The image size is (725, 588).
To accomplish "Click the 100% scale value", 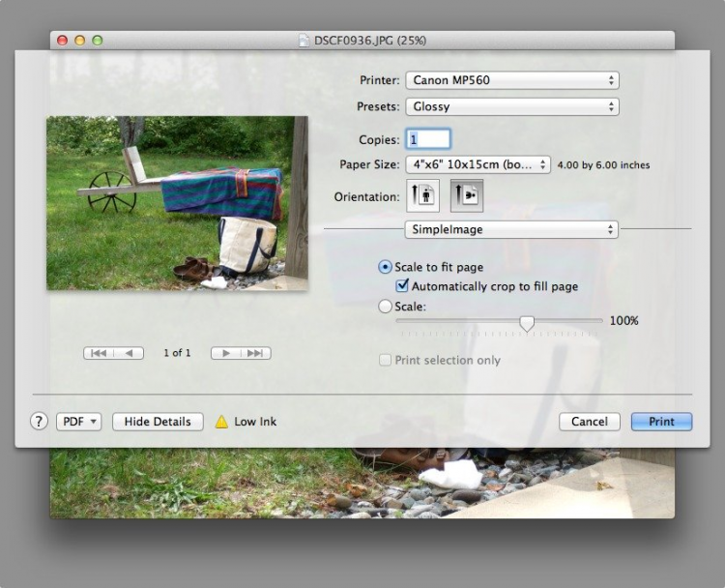I will (x=623, y=321).
